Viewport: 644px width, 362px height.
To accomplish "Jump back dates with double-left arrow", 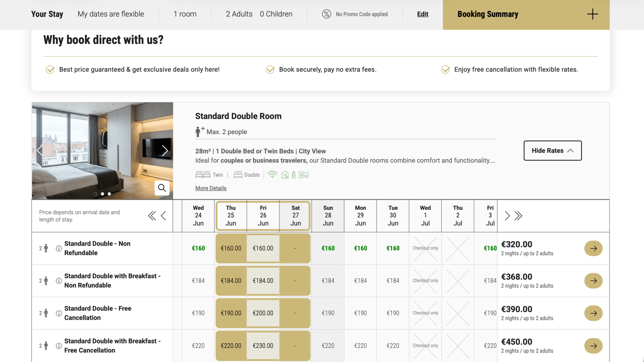I will (x=152, y=216).
